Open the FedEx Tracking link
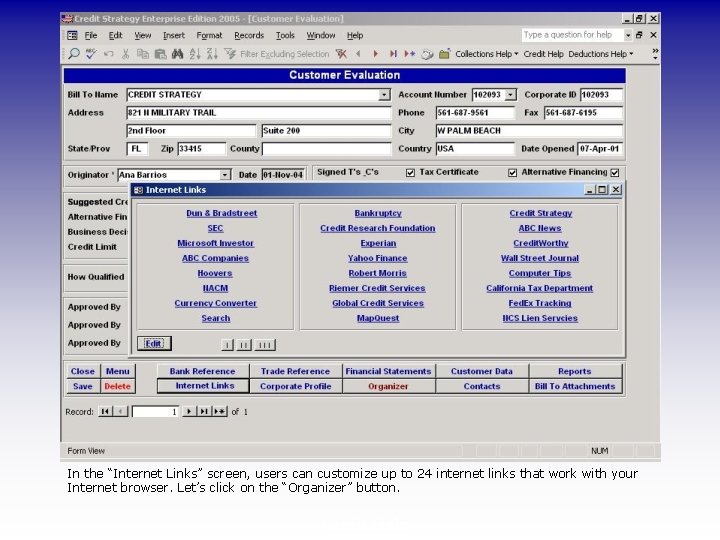Screen dimensions: 720x540 [x=540, y=303]
